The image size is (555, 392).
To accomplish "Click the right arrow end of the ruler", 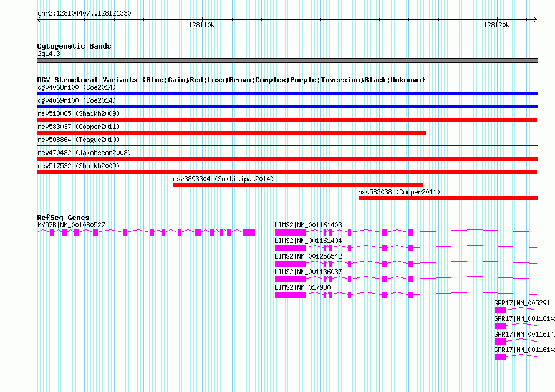I will (x=536, y=19).
